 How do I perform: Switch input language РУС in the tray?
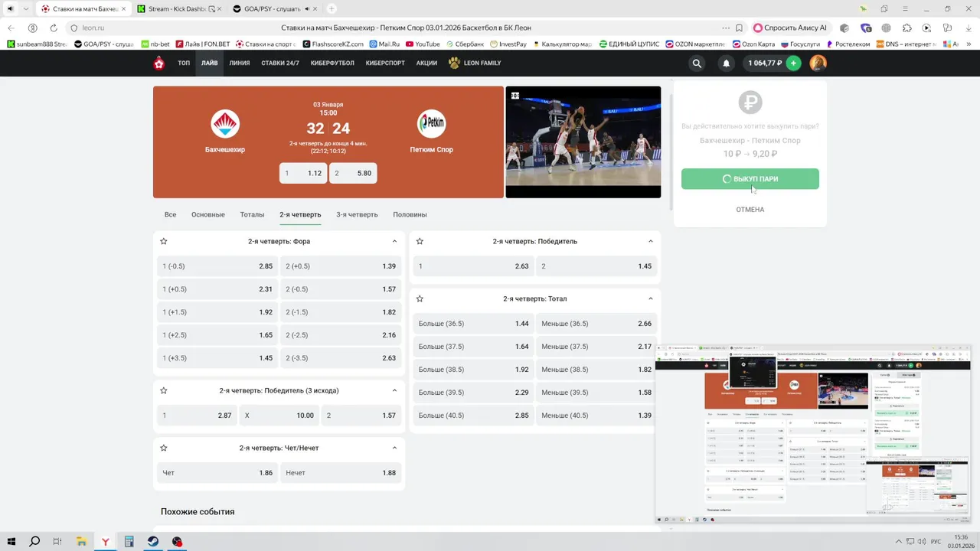click(936, 542)
